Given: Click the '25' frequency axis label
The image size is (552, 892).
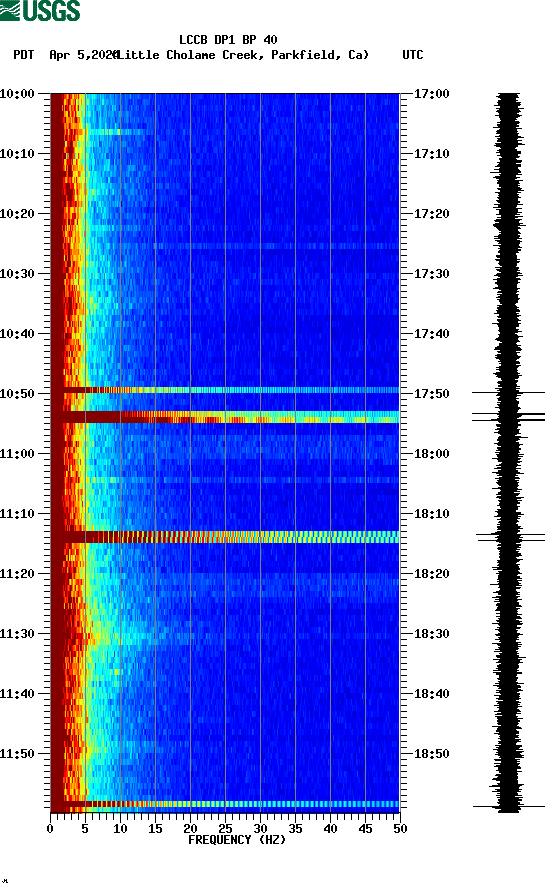Looking at the screenshot, I should [x=225, y=829].
